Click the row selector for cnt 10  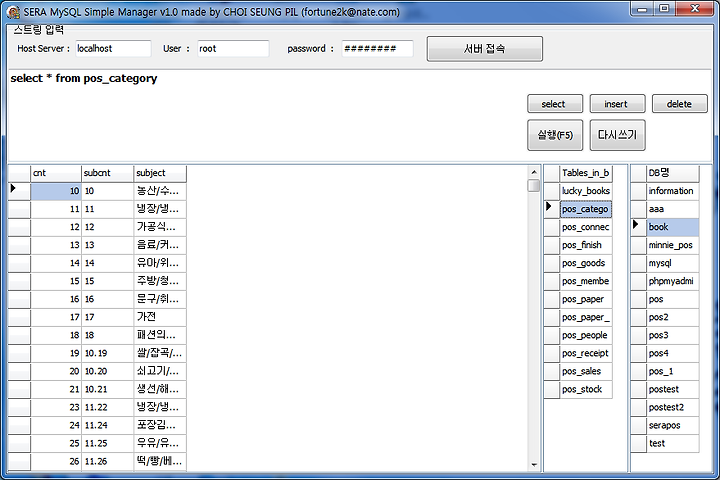click(x=19, y=191)
